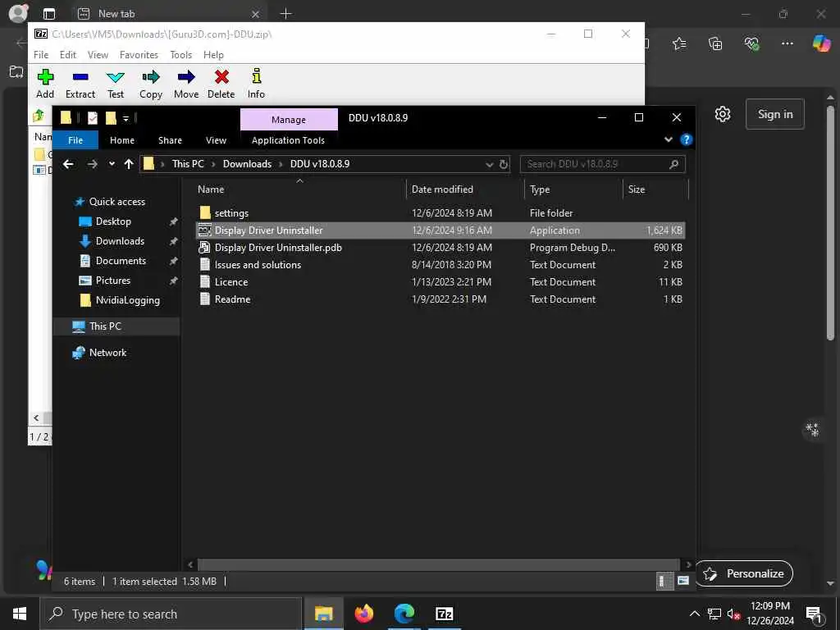Open the 7-Zip File menu
Image resolution: width=840 pixels, height=630 pixels.
click(41, 55)
